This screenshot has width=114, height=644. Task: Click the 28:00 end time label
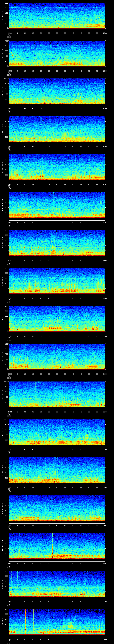coord(105,525)
